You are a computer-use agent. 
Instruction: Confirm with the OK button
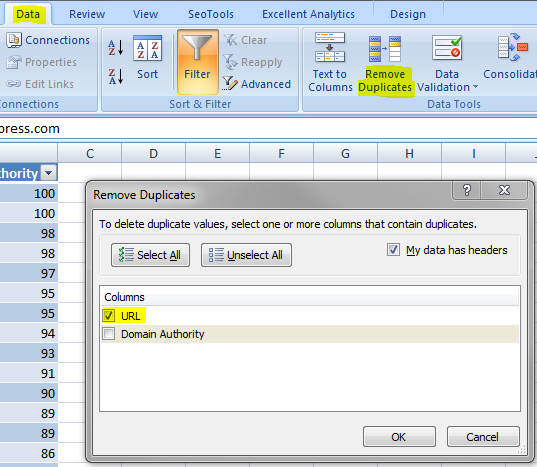[399, 437]
